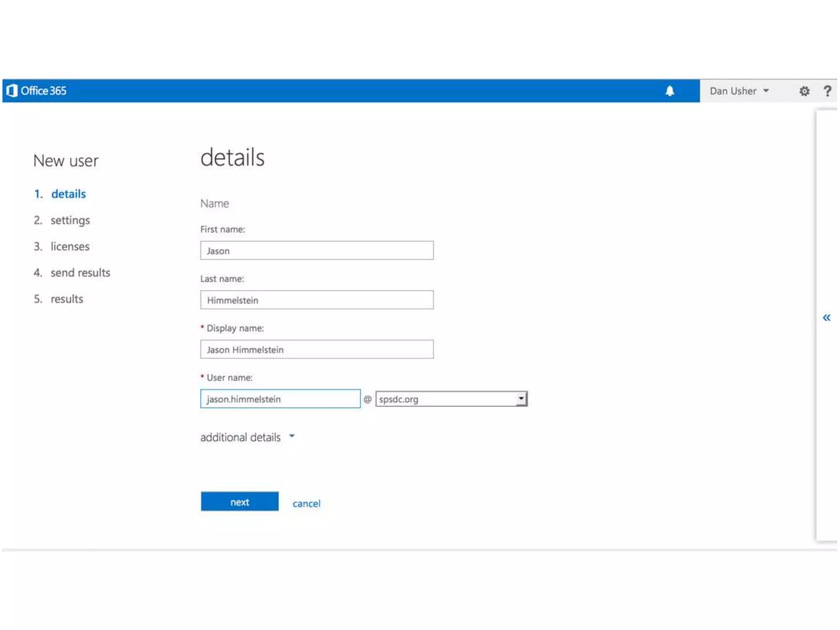
Task: Select the results step
Action: tap(66, 299)
